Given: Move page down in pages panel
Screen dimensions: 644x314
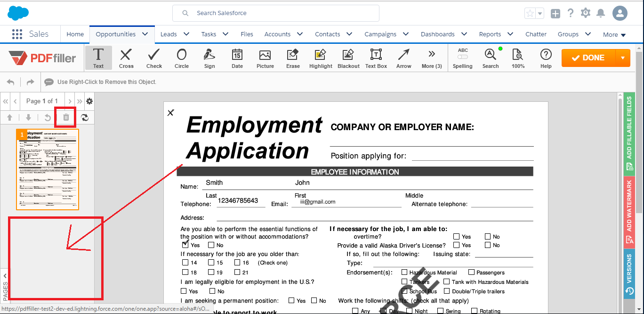Looking at the screenshot, I should (x=28, y=117).
